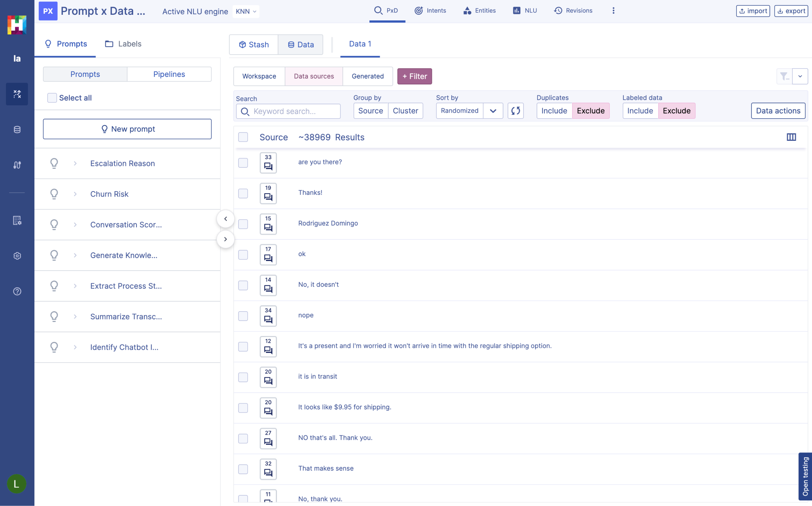The width and height of the screenshot is (812, 506).
Task: Click the keyword search input field
Action: point(288,110)
